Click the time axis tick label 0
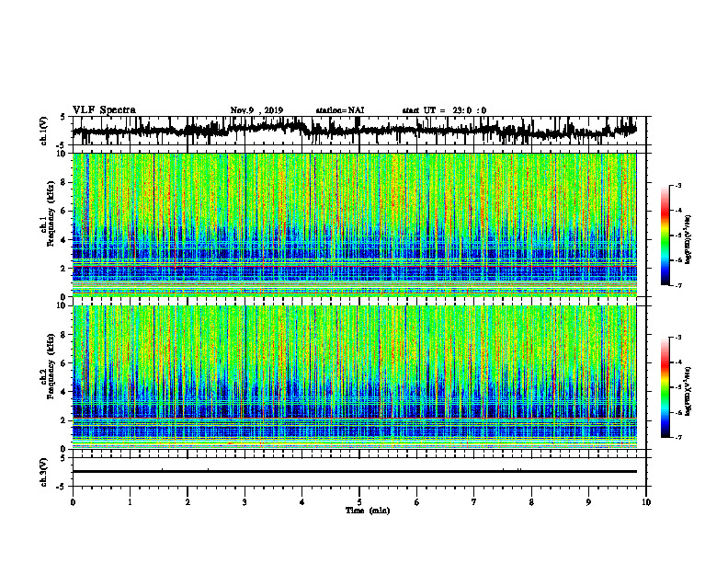 73,502
